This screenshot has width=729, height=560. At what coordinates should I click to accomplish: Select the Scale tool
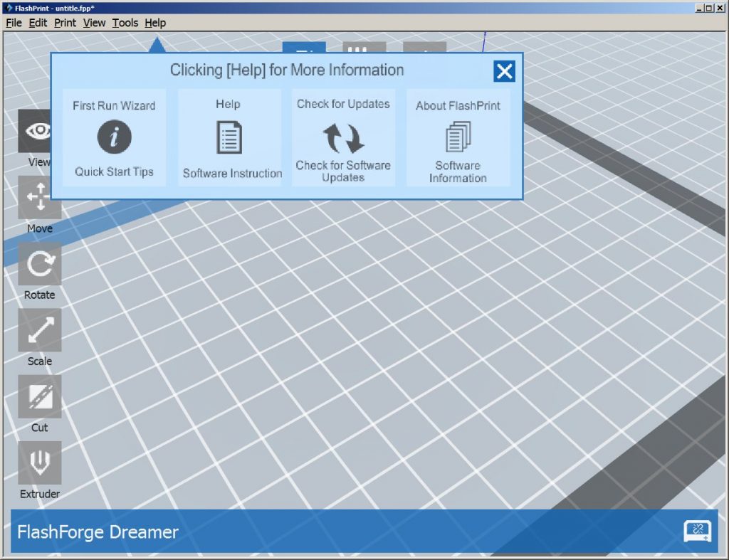[40, 330]
